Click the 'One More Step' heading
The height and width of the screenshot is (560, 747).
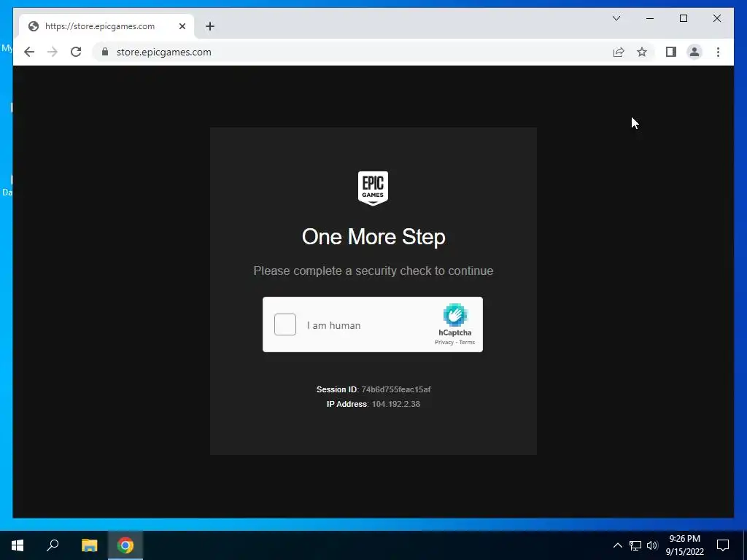coord(373,237)
